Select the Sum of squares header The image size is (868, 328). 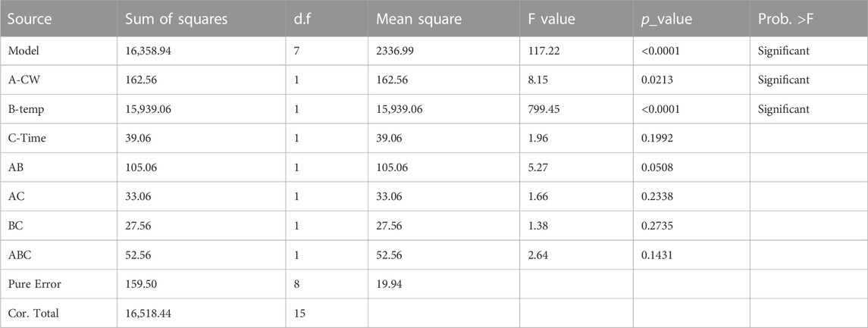(x=177, y=20)
